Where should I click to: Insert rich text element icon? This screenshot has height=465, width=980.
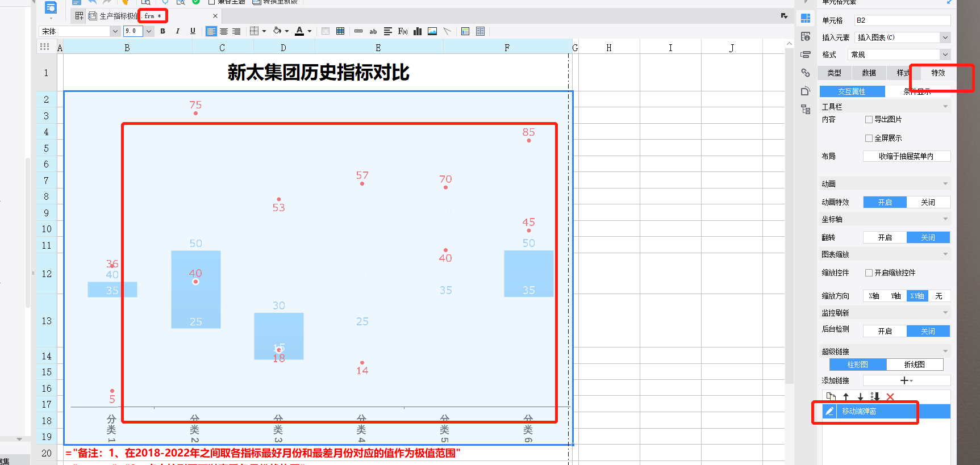388,31
